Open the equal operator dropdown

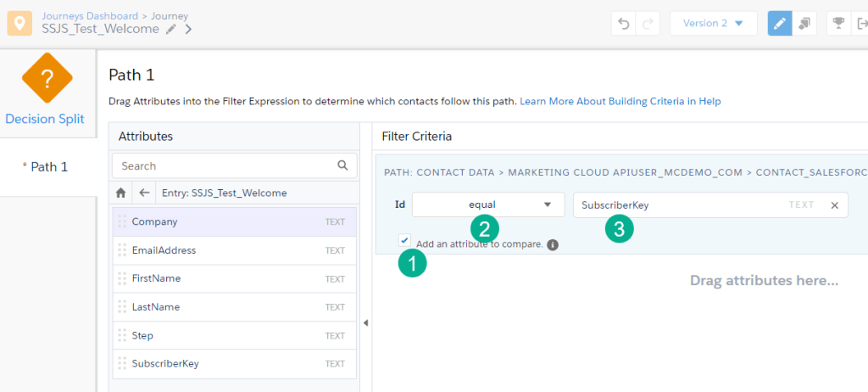click(x=488, y=204)
